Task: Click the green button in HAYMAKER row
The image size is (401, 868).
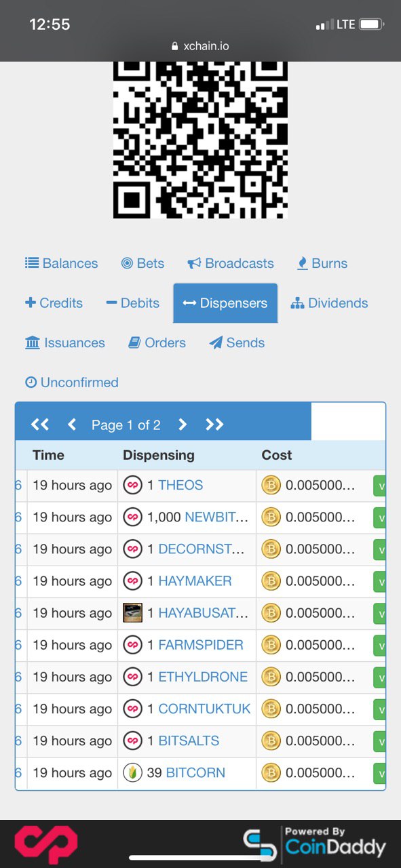Action: [x=379, y=581]
